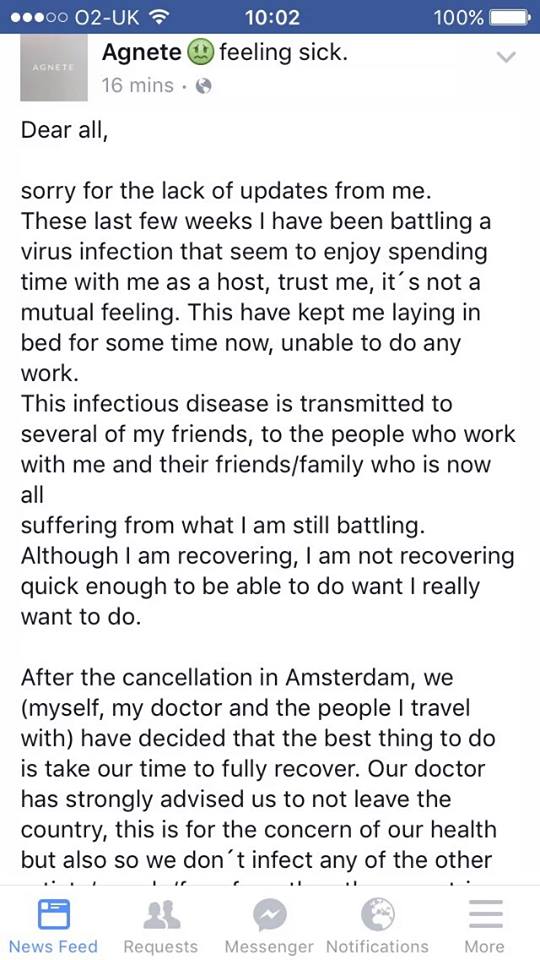
Task: Open Agnete's profile name link
Action: pos(142,53)
